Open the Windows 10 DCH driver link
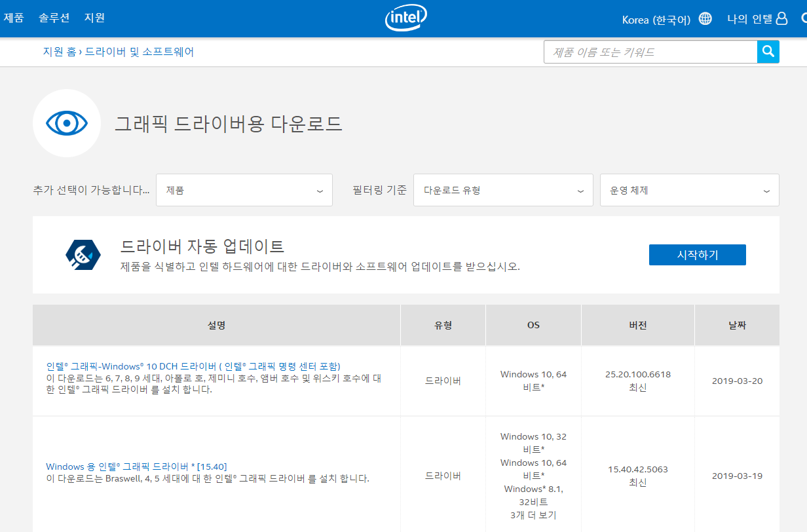 coord(193,366)
